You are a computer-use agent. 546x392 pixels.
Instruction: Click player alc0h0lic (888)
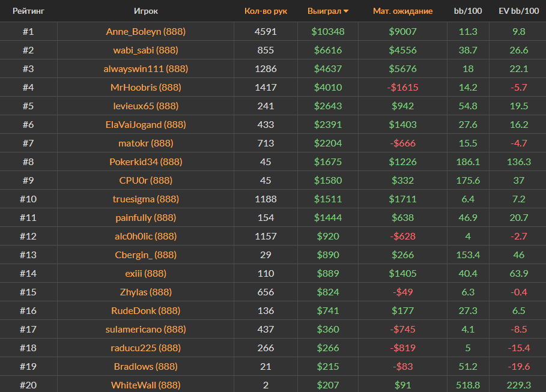(x=146, y=237)
